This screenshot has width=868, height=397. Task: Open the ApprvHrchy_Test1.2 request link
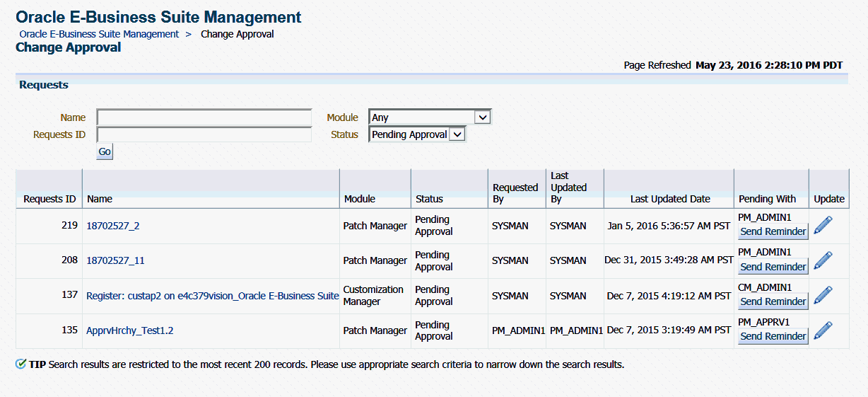tap(130, 330)
